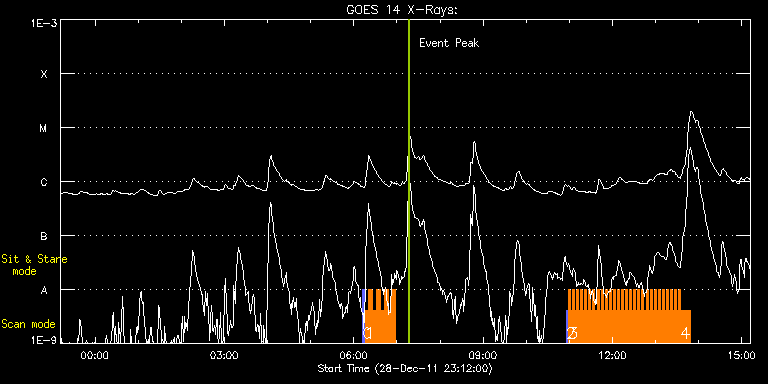The height and width of the screenshot is (384, 768).
Task: Click the green Event Peak vertical line
Action: [x=408, y=181]
